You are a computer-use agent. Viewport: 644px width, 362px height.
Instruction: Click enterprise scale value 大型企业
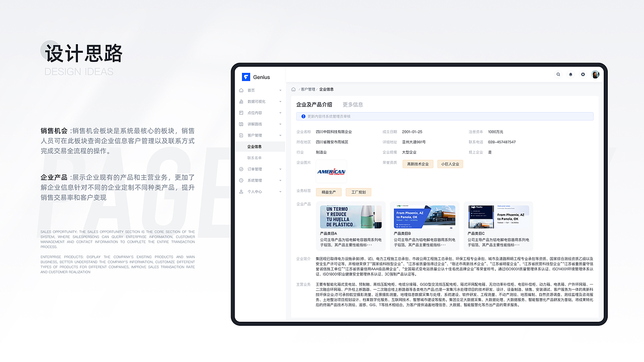coord(409,152)
